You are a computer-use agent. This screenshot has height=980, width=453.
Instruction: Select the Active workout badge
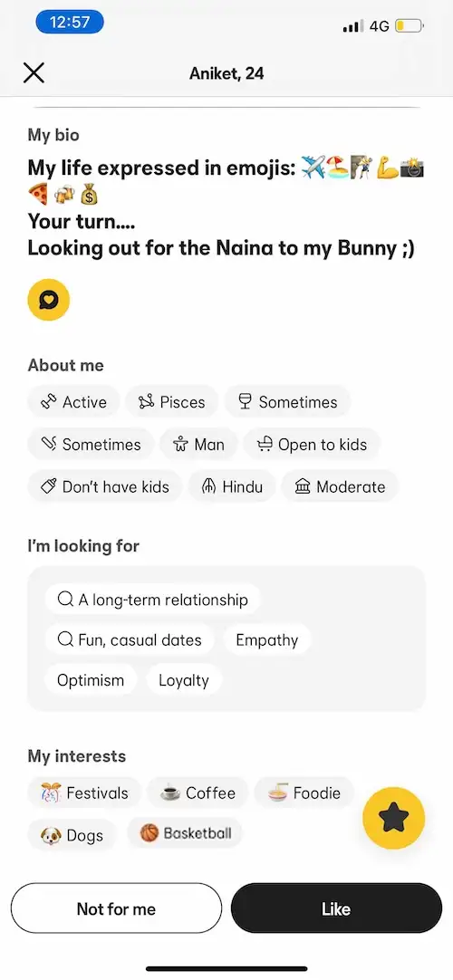coord(73,402)
